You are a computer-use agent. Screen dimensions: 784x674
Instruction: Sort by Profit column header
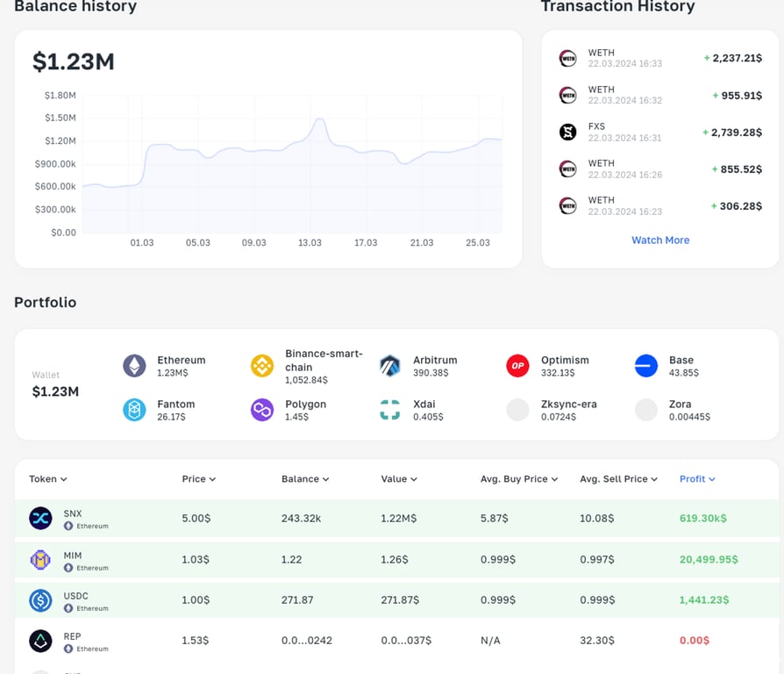click(697, 479)
